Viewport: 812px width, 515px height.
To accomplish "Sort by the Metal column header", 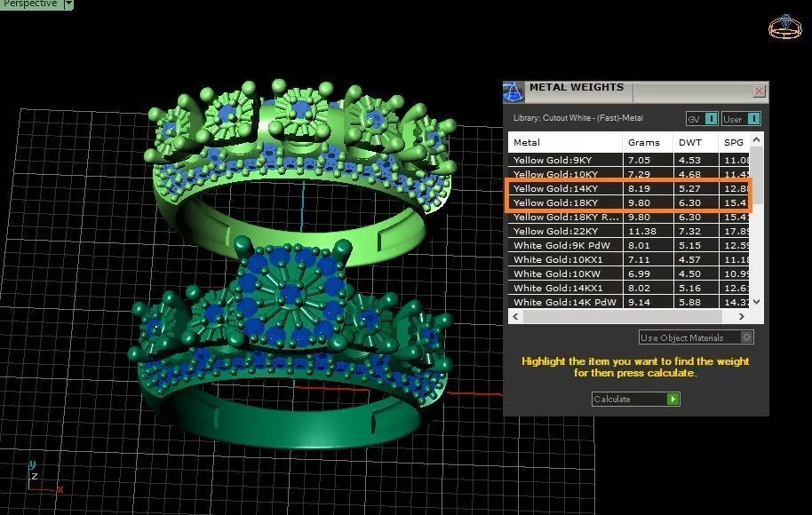I will coord(565,142).
